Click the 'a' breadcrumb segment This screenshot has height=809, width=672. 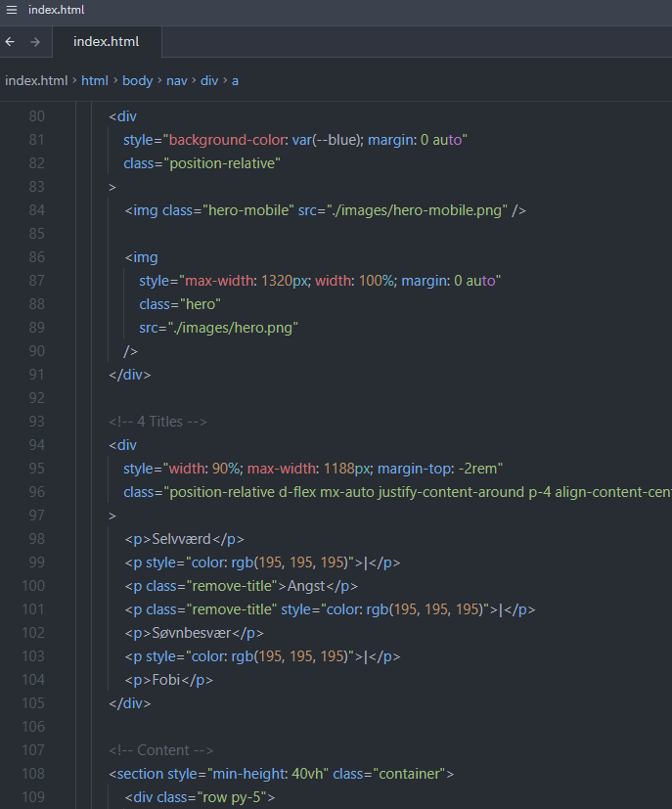pos(235,81)
